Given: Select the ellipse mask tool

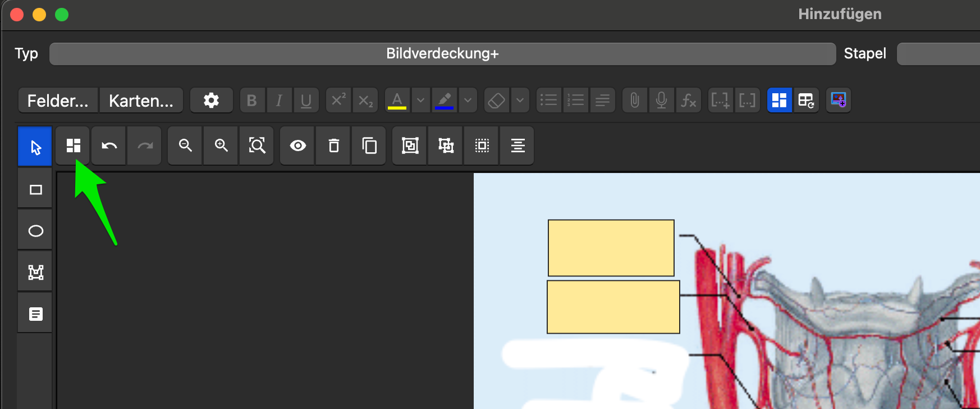Looking at the screenshot, I should (35, 231).
